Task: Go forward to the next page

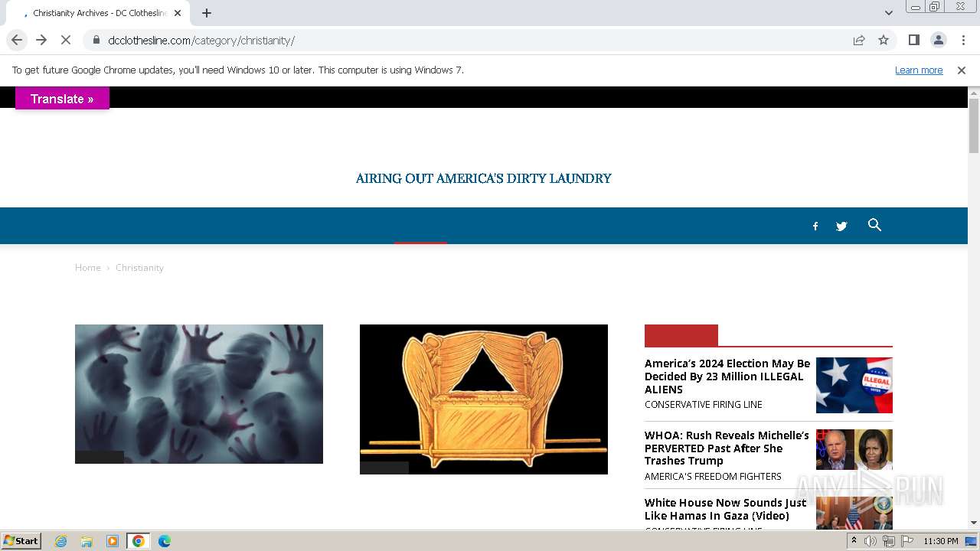Action: coord(41,40)
